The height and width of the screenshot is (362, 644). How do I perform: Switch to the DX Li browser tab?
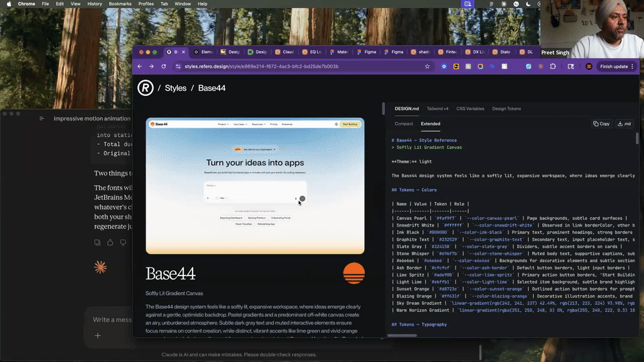[475, 52]
